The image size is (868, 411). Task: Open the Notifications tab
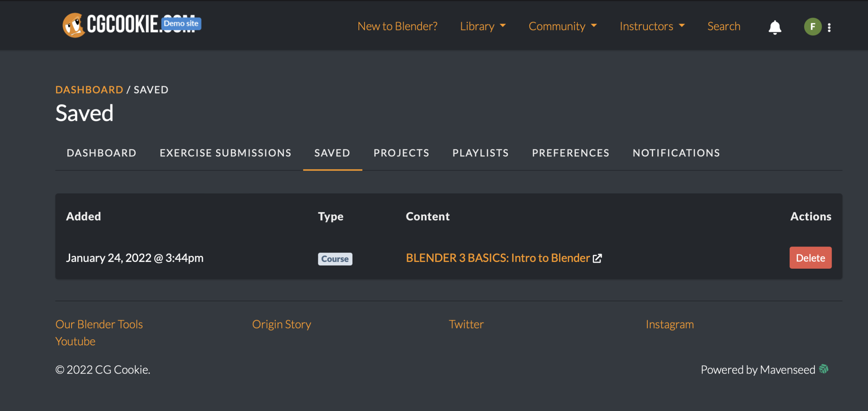pyautogui.click(x=676, y=153)
